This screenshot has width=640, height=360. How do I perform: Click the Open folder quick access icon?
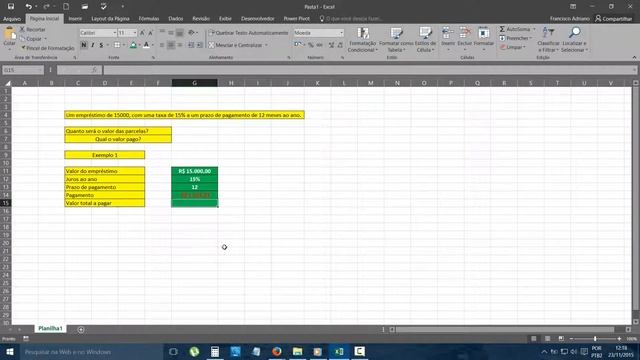(x=84, y=6)
